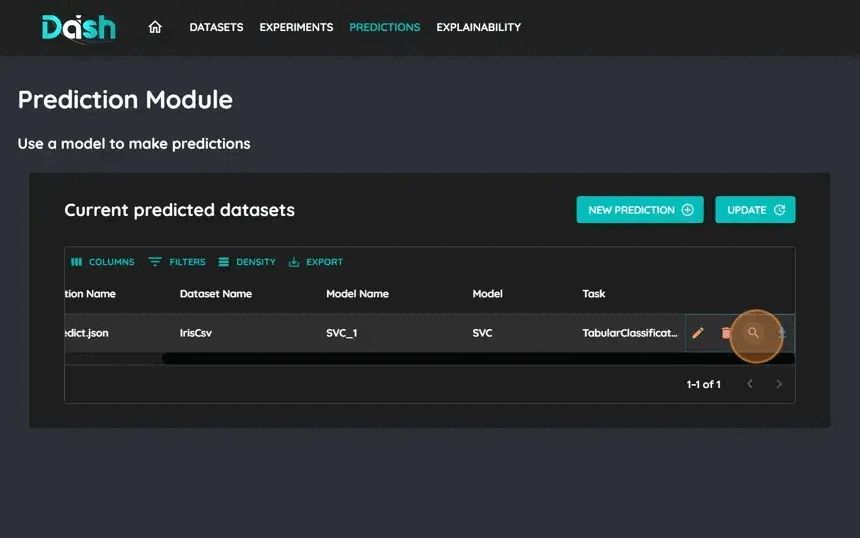This screenshot has width=860, height=538.
Task: Click the Prediction Module heading
Action: [x=125, y=100]
